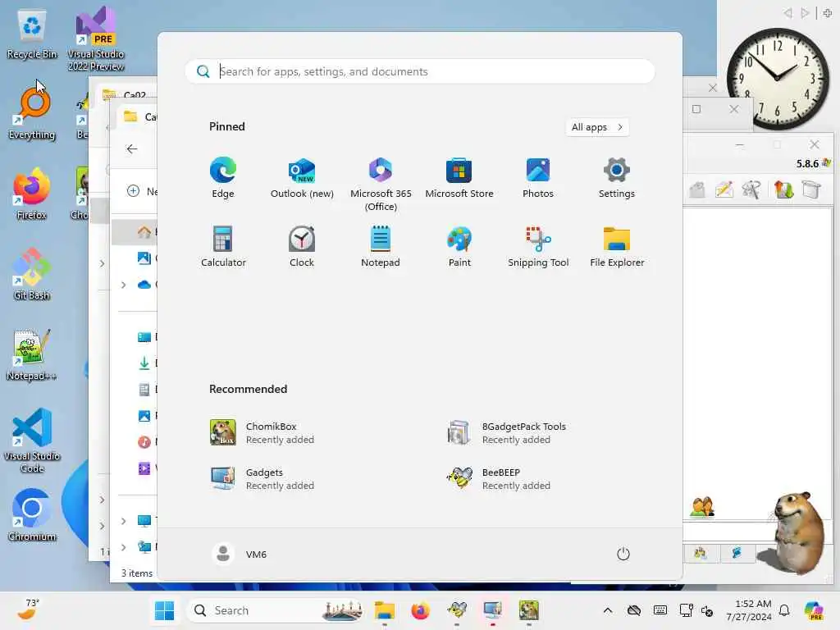Screen dimensions: 840x630
Task: Click the analog clock gadget
Action: (778, 79)
